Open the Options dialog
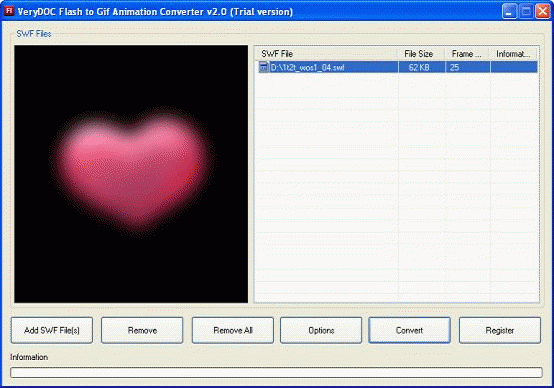Viewport: 554px width, 388px height. coord(321,330)
